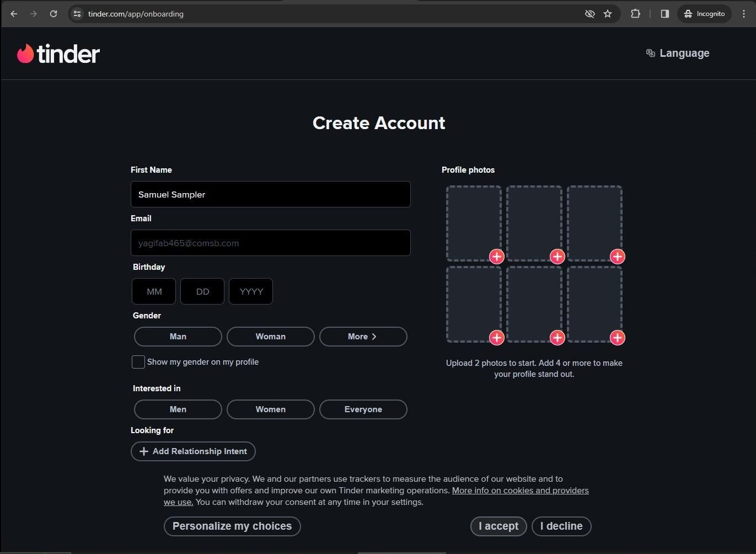The image size is (756, 554).
Task: Add photo to last bottom-row slot
Action: tap(617, 338)
